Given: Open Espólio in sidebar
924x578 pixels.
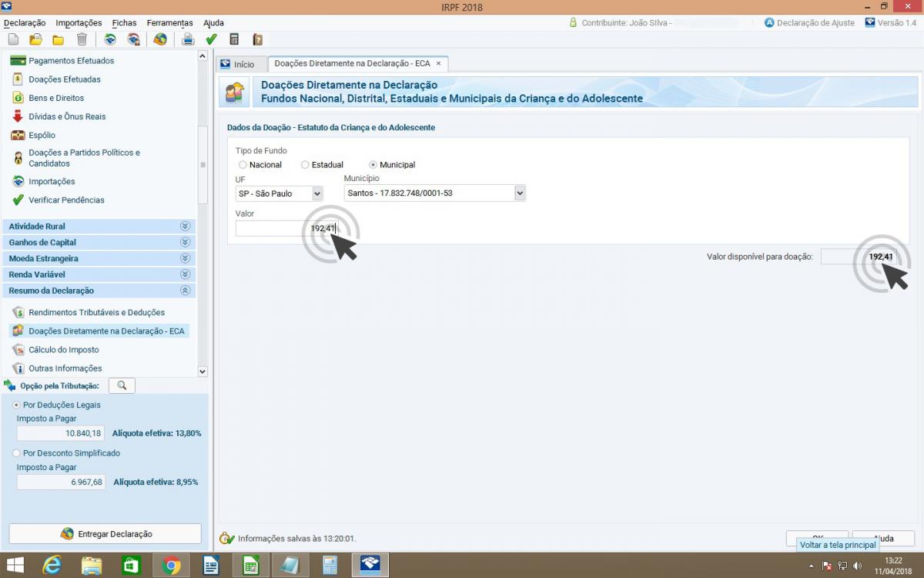Looking at the screenshot, I should pos(42,135).
